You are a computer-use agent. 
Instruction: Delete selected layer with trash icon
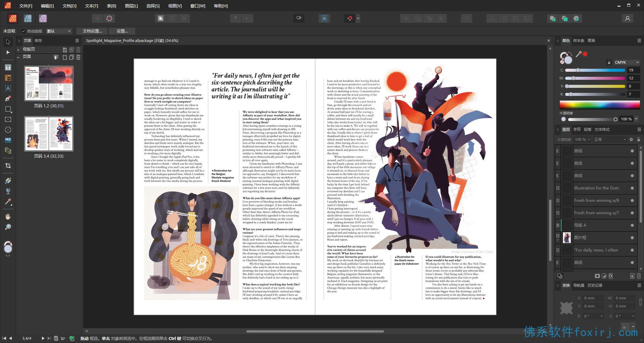pos(639,276)
